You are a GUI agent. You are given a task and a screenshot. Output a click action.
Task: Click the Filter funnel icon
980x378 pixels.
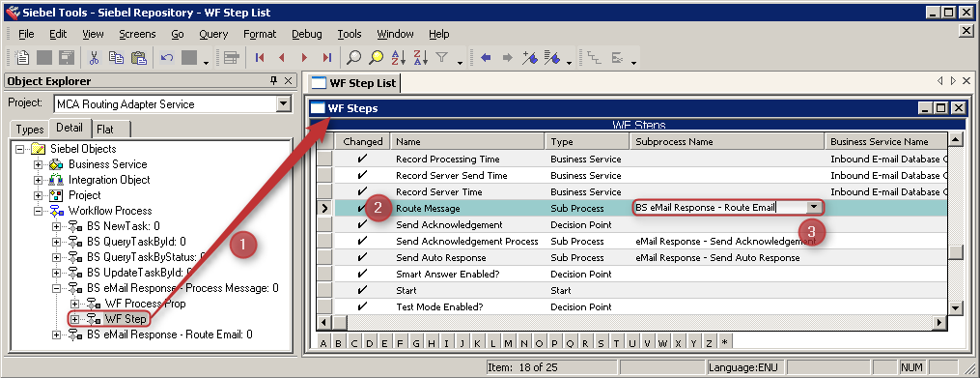[442, 58]
